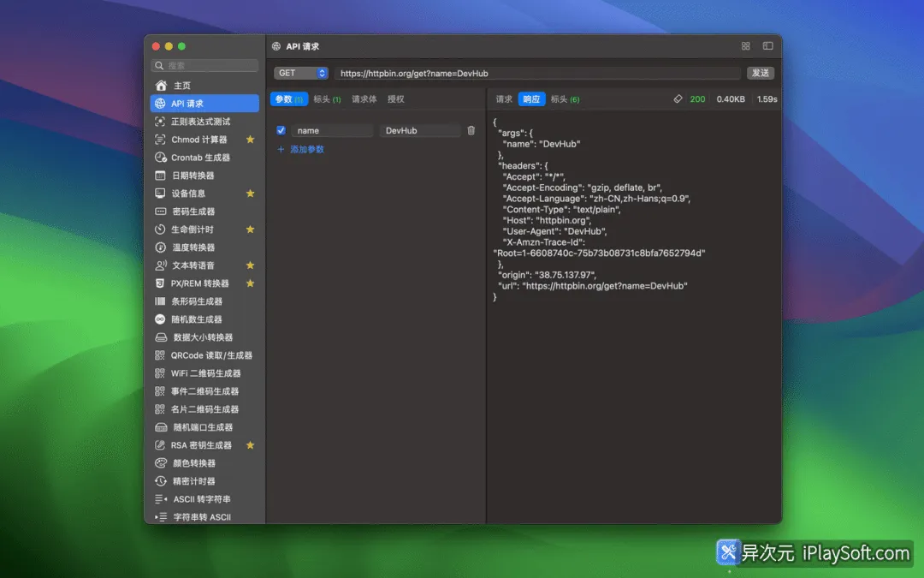Image resolution: width=924 pixels, height=578 pixels.
Task: Click the 0.40KB response size
Action: tap(731, 99)
